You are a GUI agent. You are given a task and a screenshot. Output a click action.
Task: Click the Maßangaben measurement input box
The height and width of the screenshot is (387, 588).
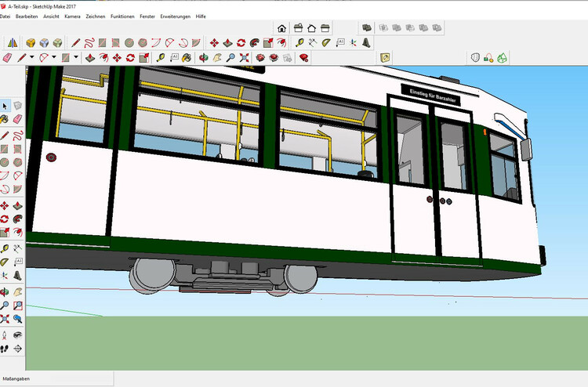click(81, 378)
